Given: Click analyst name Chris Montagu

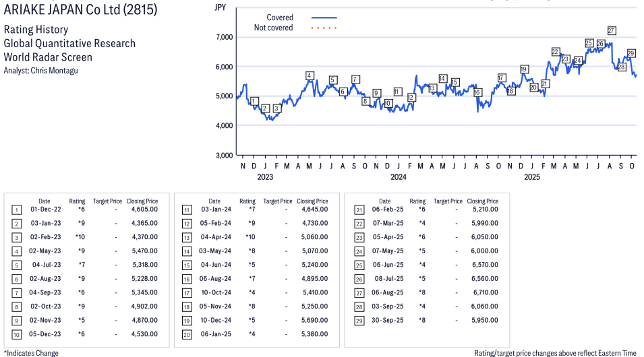Looking at the screenshot, I should pos(55,70).
